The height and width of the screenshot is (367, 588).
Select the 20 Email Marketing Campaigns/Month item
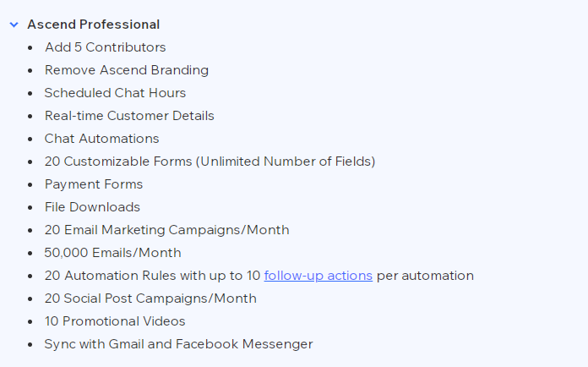coord(167,230)
